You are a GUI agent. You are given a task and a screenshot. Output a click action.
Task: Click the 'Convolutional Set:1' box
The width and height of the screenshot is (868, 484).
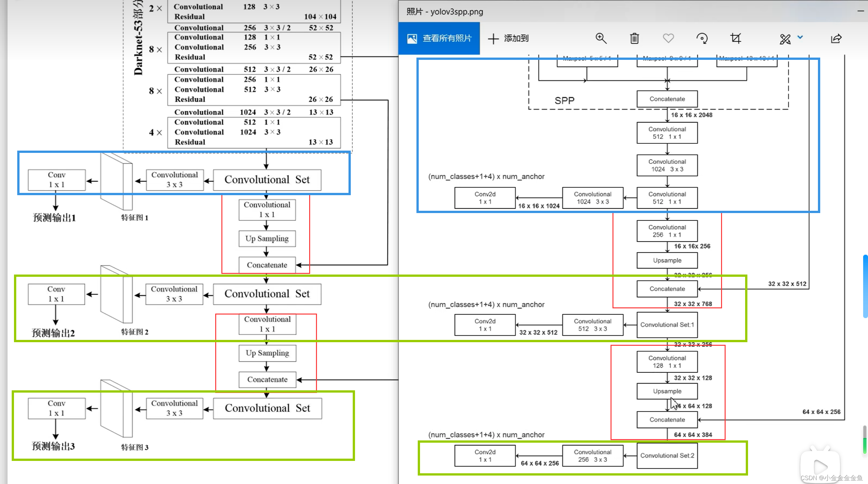(x=667, y=325)
